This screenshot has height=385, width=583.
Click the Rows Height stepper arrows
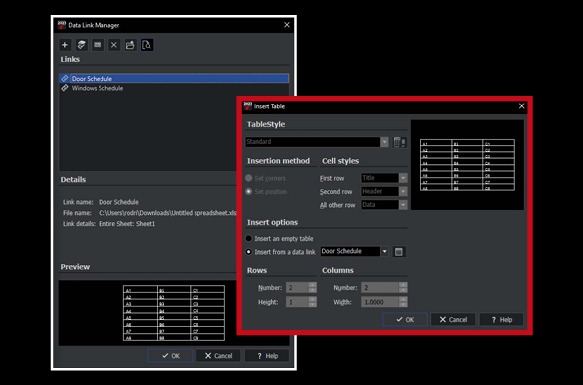[x=312, y=302]
